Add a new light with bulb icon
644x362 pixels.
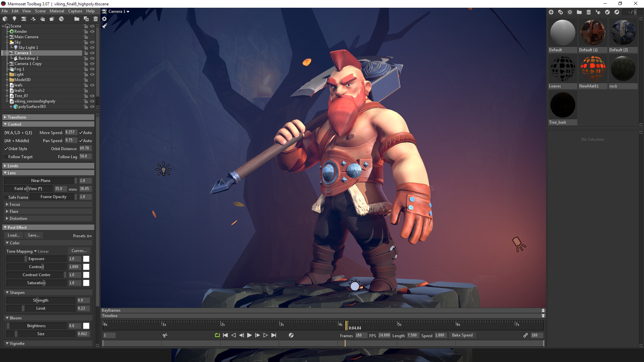[x=14, y=19]
